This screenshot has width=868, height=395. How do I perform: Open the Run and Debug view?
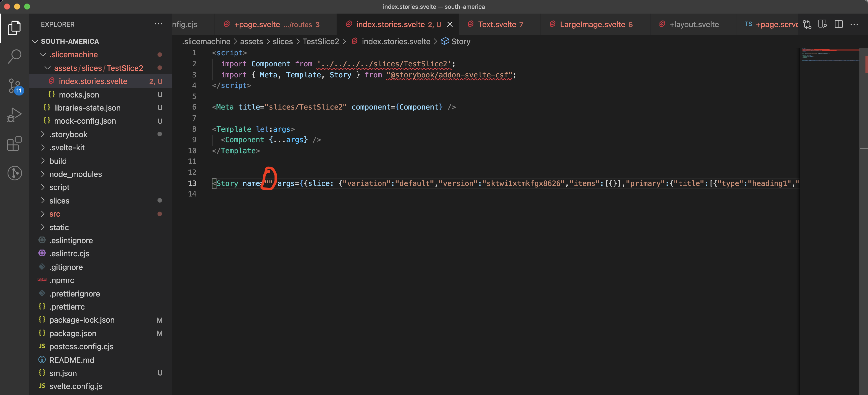pyautogui.click(x=14, y=115)
